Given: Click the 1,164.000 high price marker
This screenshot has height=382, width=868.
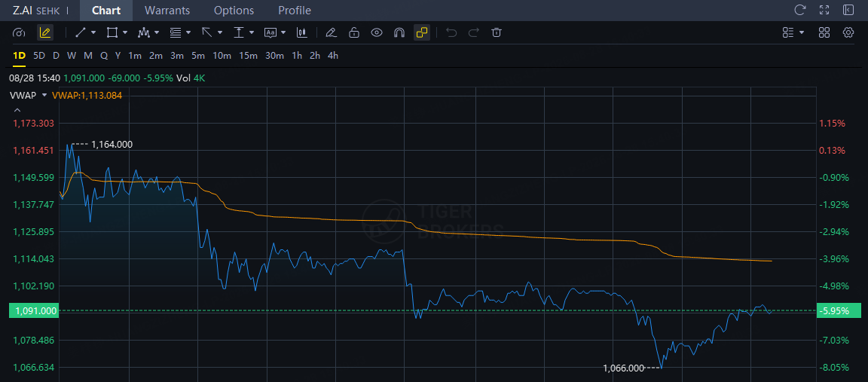Looking at the screenshot, I should click(x=112, y=145).
